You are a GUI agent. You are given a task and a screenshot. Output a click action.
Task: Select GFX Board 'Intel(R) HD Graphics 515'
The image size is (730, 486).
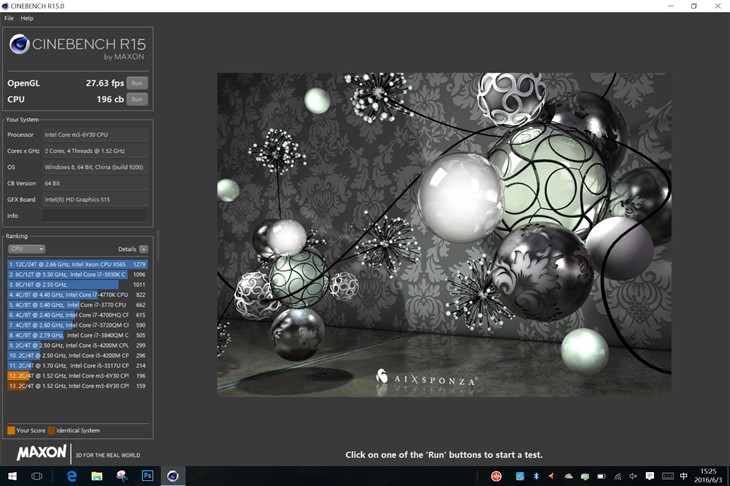point(95,199)
